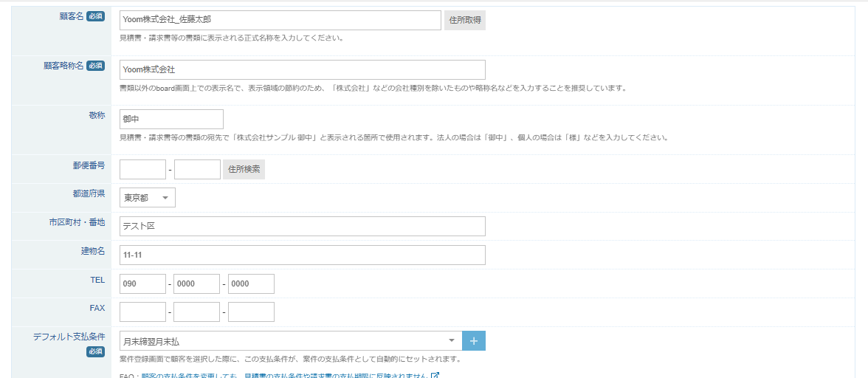Click the 住所取得 button
The height and width of the screenshot is (378, 868).
pos(465,20)
